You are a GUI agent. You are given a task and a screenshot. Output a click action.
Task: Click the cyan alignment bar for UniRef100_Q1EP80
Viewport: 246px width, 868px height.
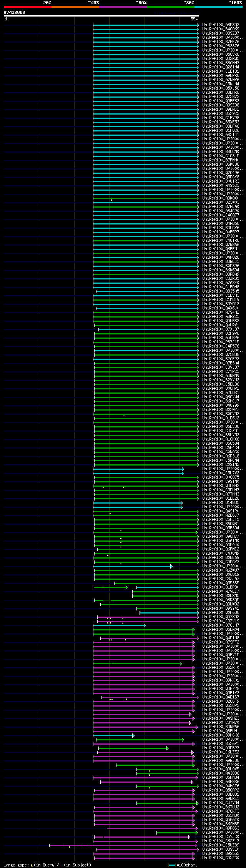point(168,587)
